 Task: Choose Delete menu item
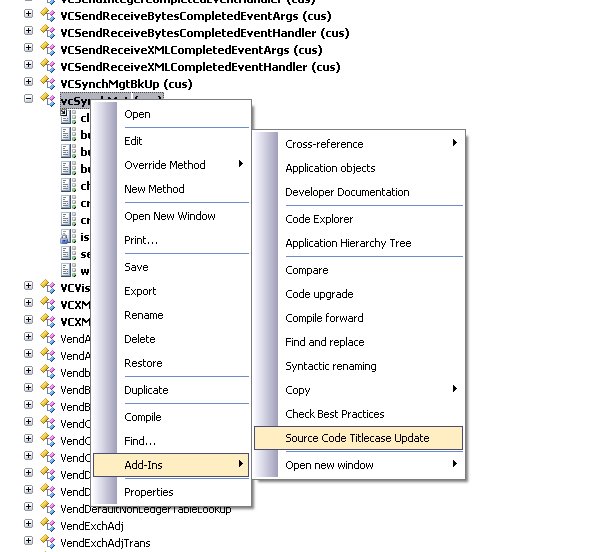coord(171,339)
